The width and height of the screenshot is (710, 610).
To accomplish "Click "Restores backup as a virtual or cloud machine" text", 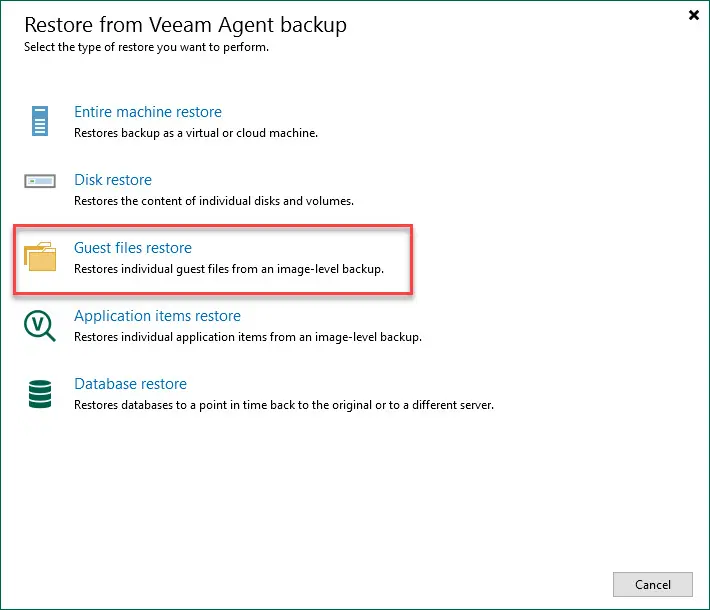I will pos(196,133).
